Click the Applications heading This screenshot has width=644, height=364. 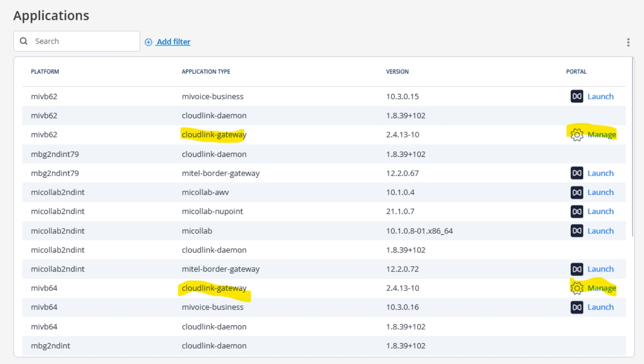pyautogui.click(x=51, y=15)
